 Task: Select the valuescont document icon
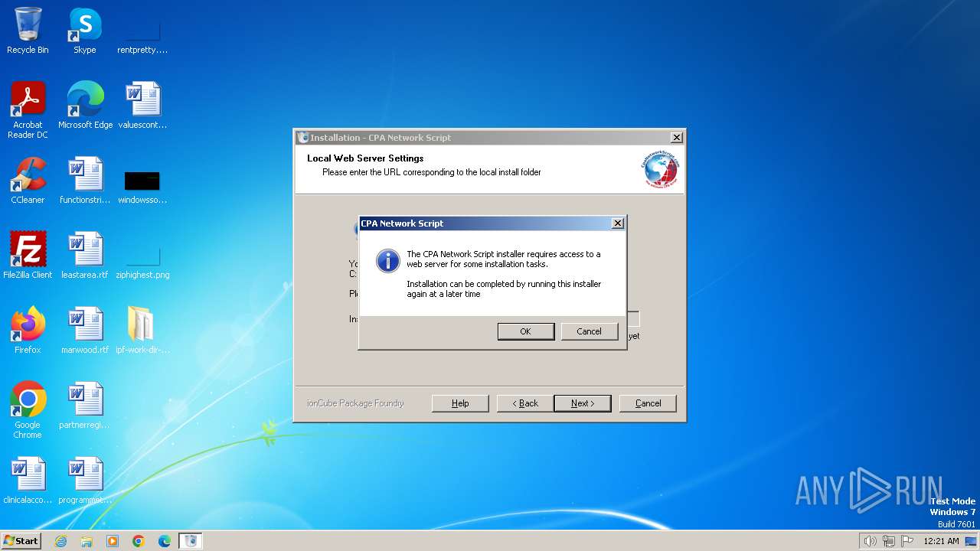142,105
